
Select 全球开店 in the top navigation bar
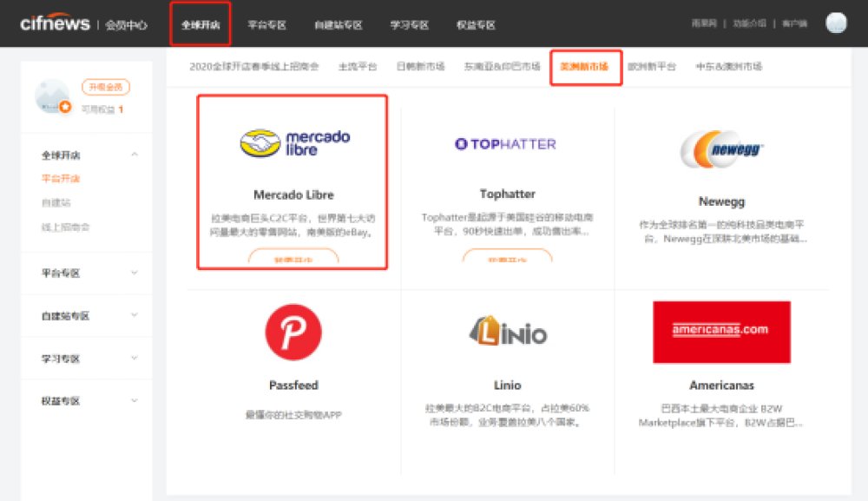click(201, 24)
